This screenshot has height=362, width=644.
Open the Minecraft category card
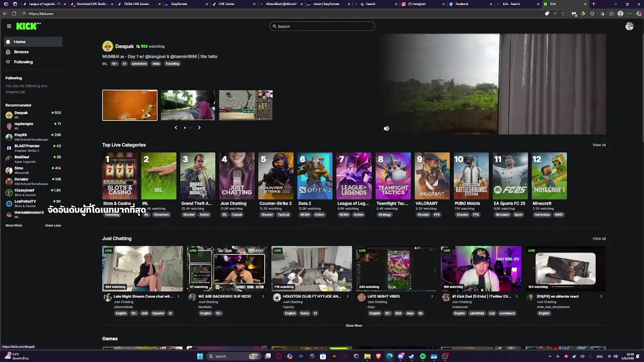pyautogui.click(x=549, y=176)
